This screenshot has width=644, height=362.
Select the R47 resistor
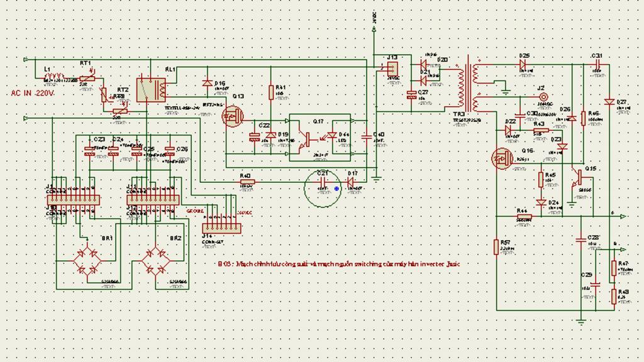point(614,268)
